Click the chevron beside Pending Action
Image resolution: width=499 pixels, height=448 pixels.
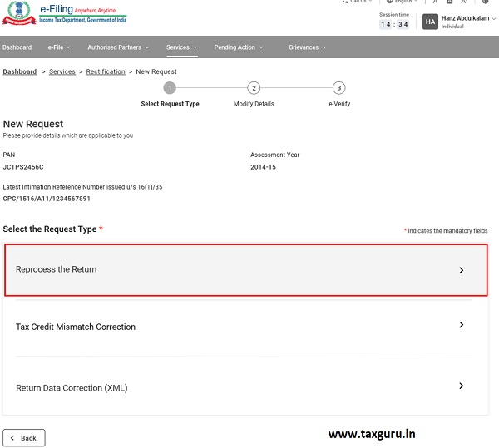261,47
